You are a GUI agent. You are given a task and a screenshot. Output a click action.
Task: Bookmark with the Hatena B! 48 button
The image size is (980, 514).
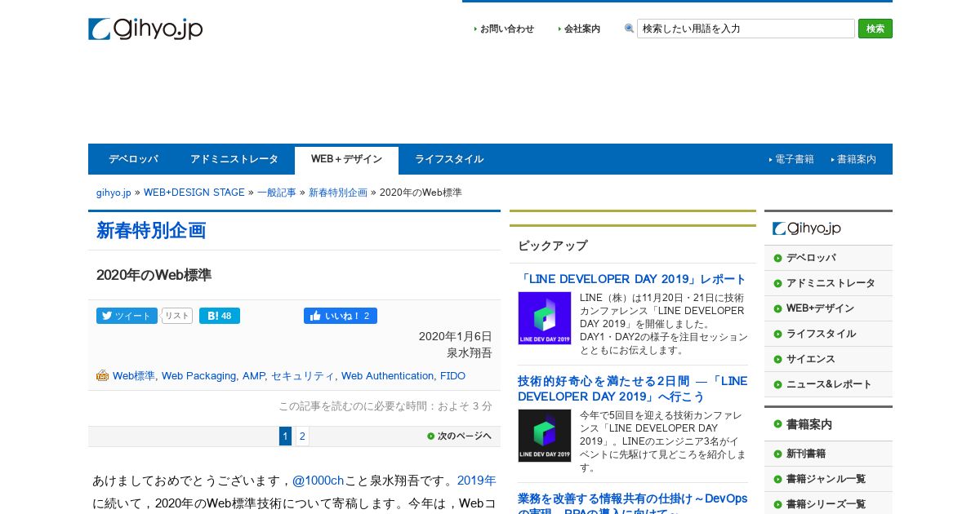click(220, 316)
